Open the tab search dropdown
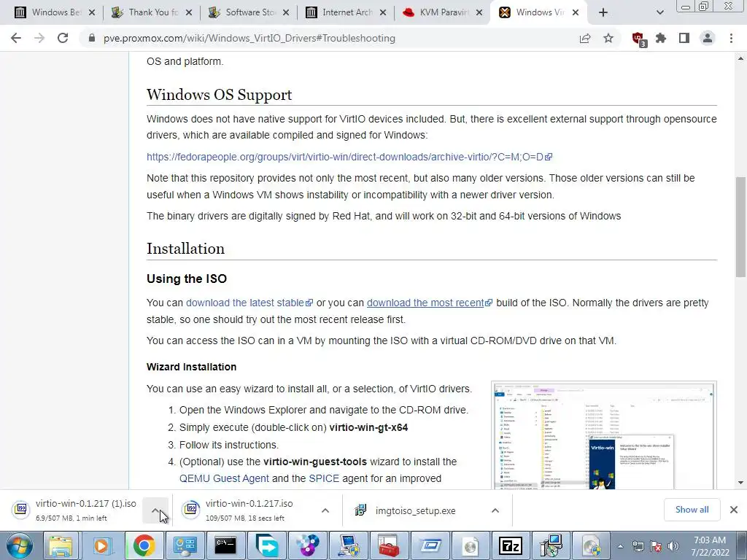The width and height of the screenshot is (747, 560). [659, 12]
